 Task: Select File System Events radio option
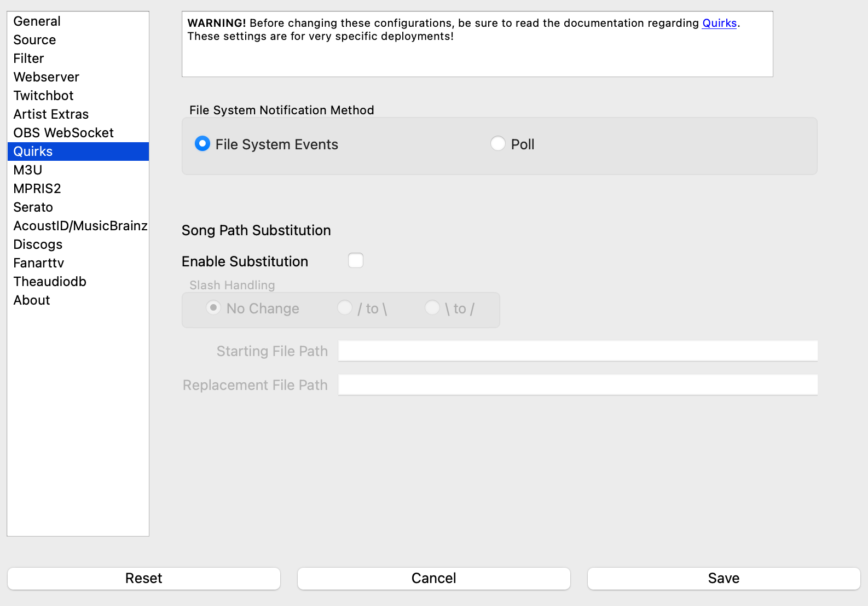click(202, 144)
